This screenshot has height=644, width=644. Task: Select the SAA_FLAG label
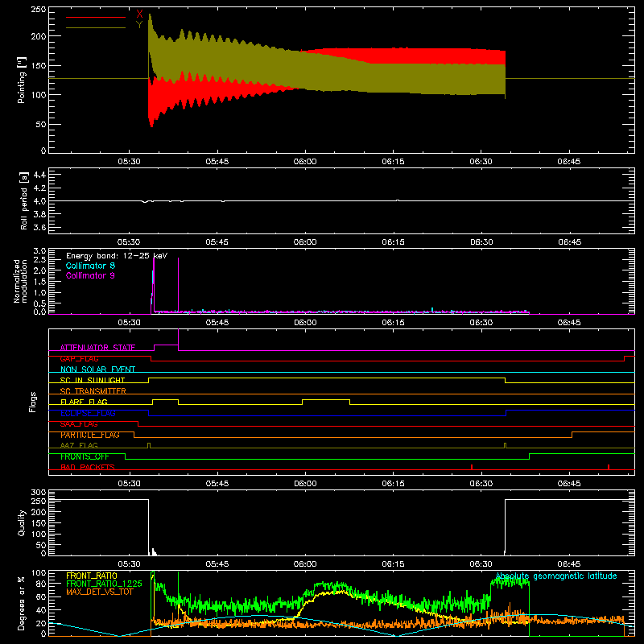[x=79, y=424]
